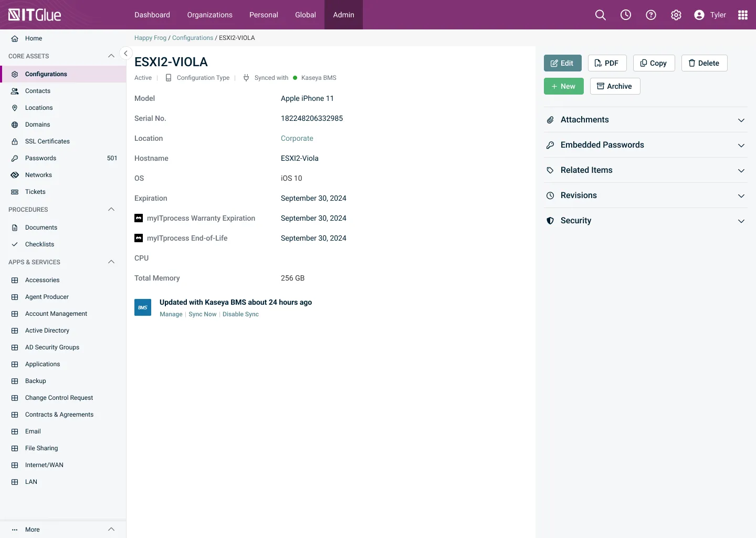Viewport: 756px width, 538px height.
Task: Open Passwords in the sidebar
Action: tap(40, 158)
